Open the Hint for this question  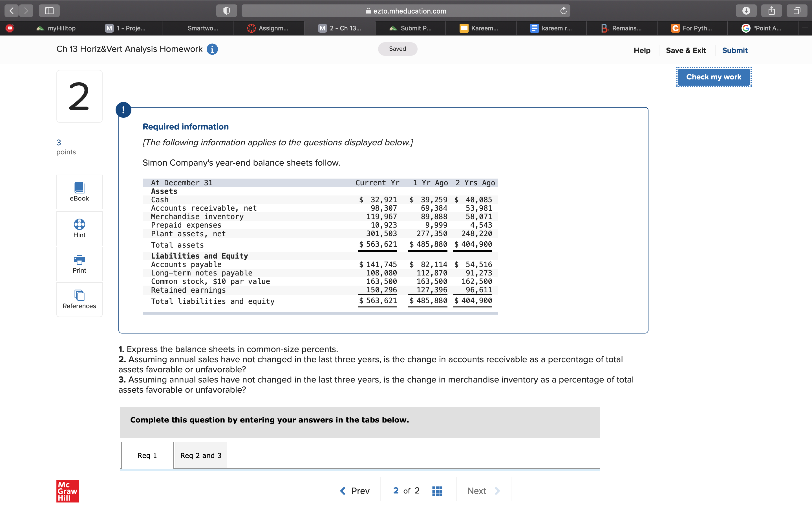click(79, 228)
